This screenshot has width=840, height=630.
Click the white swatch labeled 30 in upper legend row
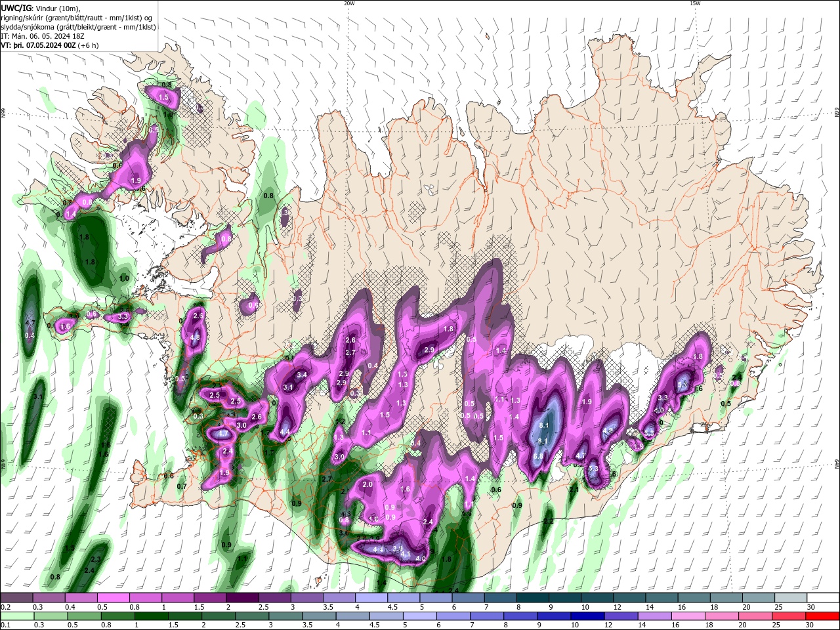pyautogui.click(x=823, y=598)
